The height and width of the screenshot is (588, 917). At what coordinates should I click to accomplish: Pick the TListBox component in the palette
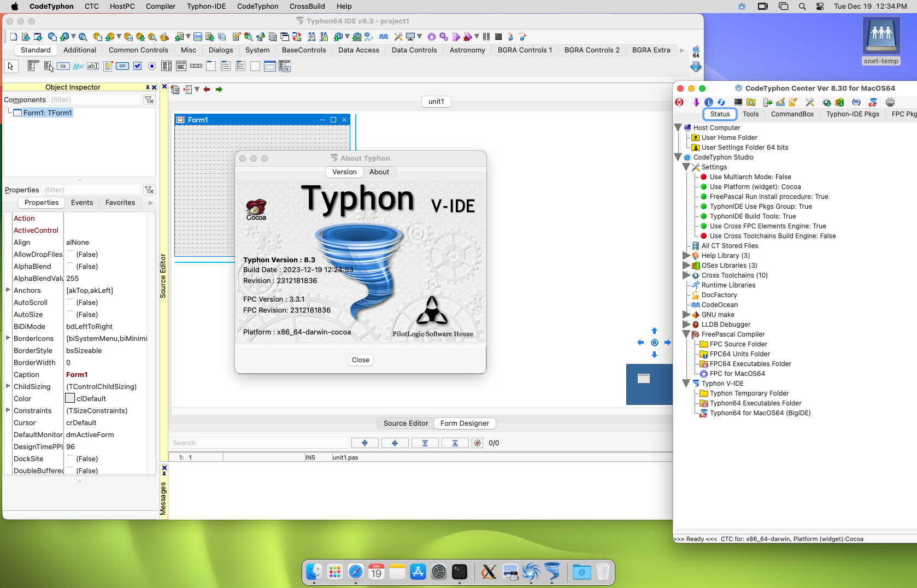pos(167,66)
